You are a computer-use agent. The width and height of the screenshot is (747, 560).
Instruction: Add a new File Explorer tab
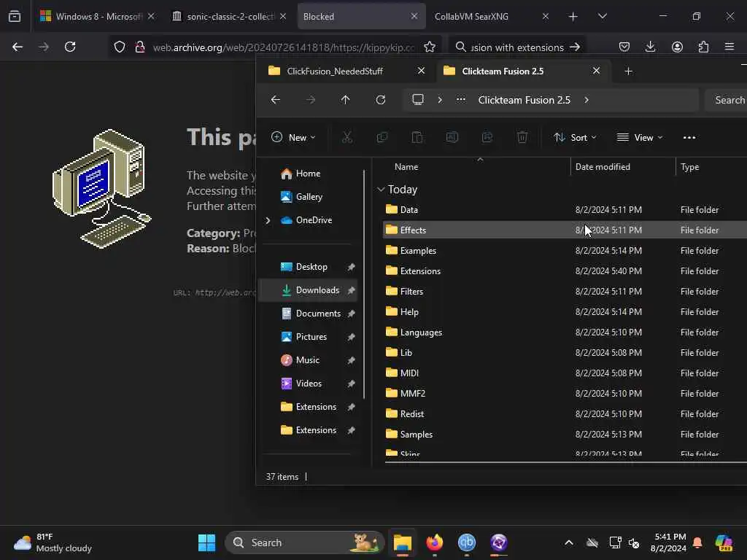coord(628,71)
